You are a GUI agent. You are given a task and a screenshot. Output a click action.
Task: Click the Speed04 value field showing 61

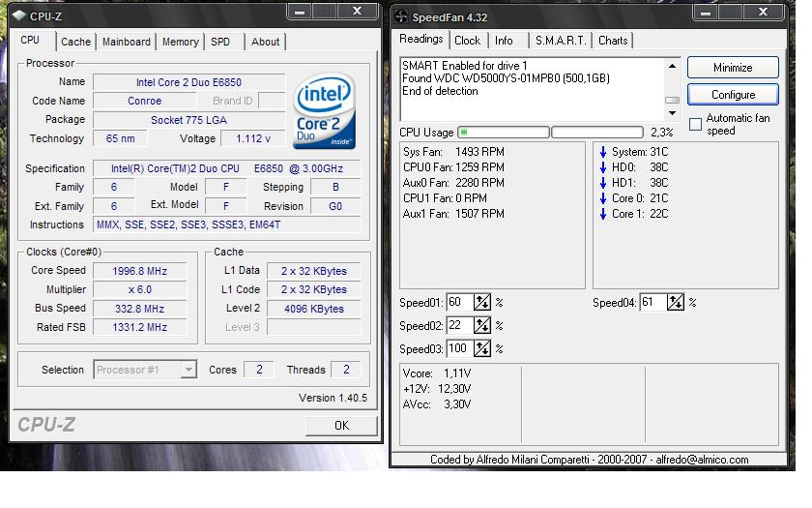pyautogui.click(x=652, y=302)
